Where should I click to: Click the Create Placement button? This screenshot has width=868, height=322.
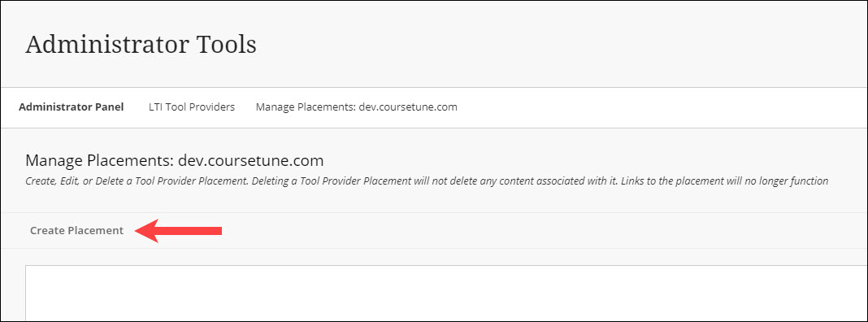point(76,231)
